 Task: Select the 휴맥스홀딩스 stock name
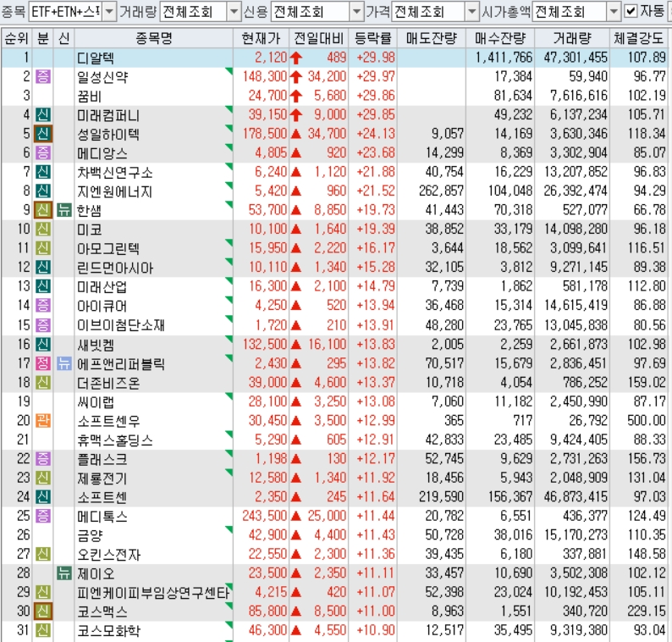pyautogui.click(x=114, y=440)
